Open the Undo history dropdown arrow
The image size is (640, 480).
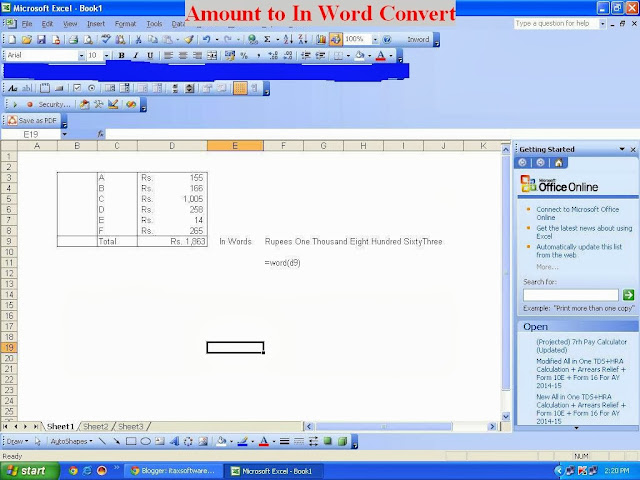(216, 39)
